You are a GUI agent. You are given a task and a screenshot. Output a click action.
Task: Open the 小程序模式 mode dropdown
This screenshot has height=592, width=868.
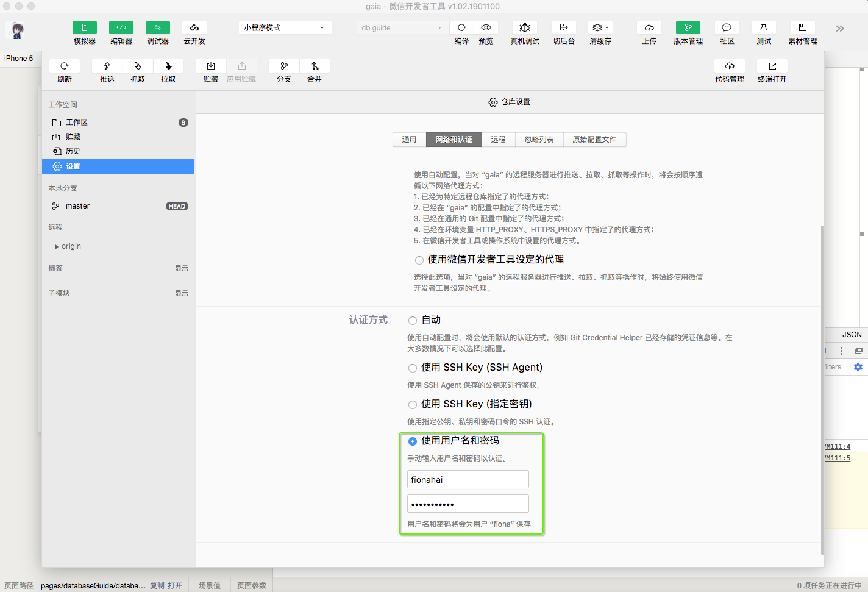[284, 27]
